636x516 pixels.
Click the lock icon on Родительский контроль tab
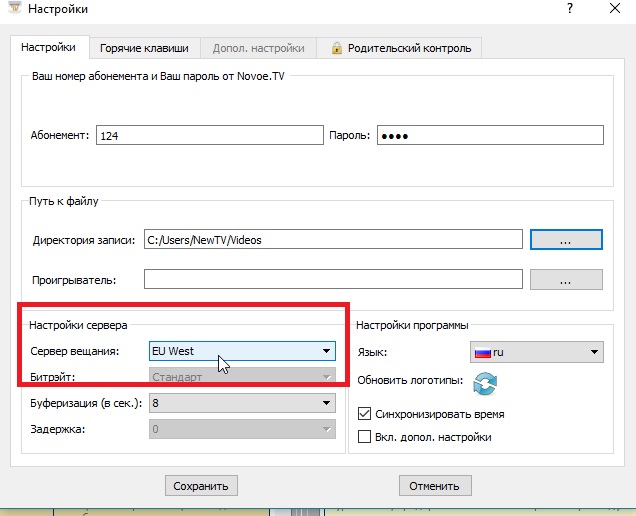coord(336,48)
